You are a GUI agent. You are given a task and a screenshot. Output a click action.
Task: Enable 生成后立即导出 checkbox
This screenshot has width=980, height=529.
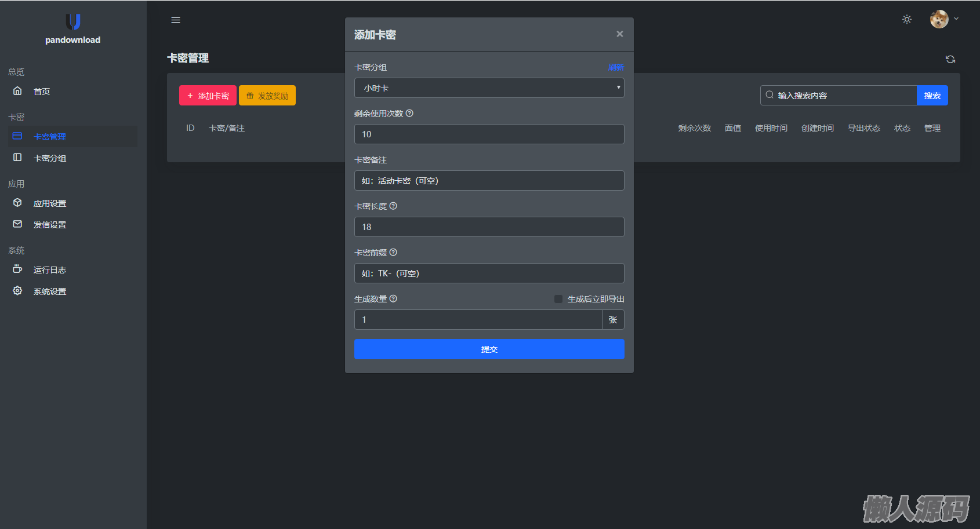coord(558,299)
